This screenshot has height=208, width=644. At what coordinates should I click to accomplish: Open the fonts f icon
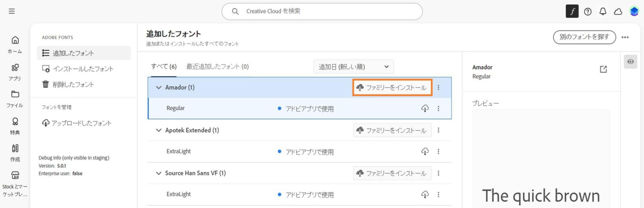pos(572,11)
